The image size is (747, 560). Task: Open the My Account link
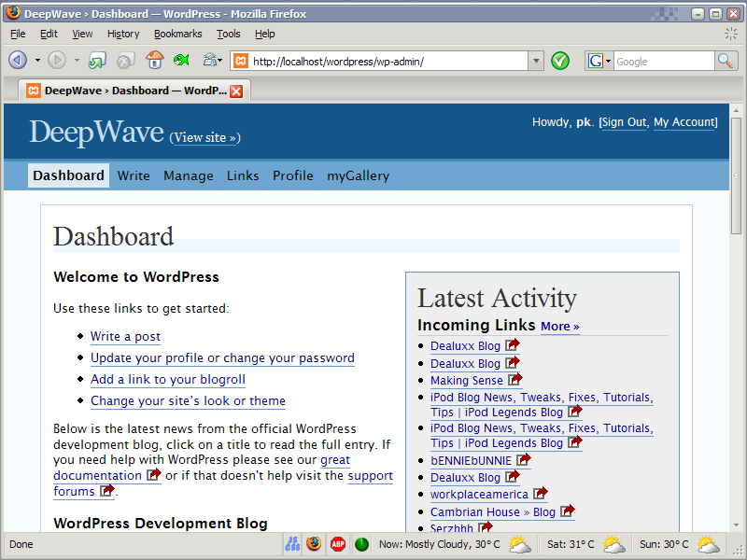684,122
